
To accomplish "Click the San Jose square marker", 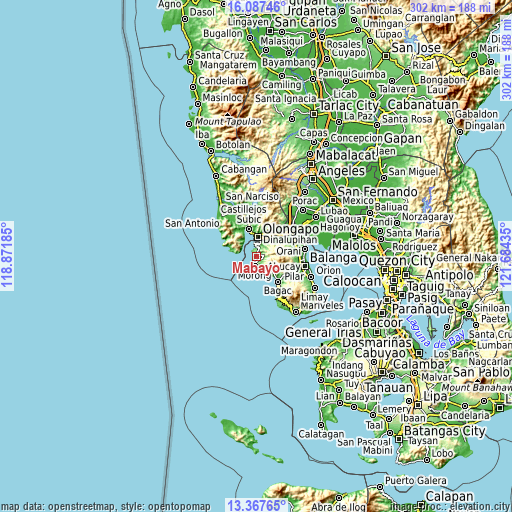I will coord(386,55).
